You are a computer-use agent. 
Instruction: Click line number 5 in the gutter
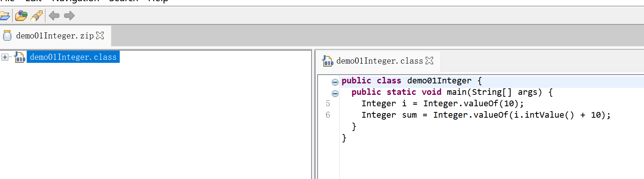click(328, 104)
